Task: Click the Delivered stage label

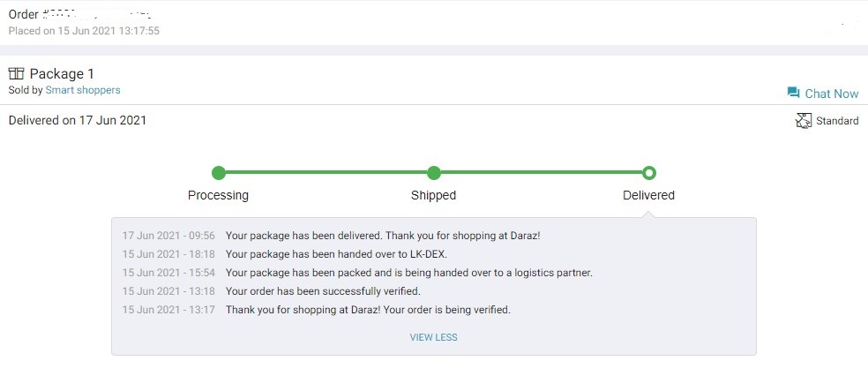Action: (648, 195)
